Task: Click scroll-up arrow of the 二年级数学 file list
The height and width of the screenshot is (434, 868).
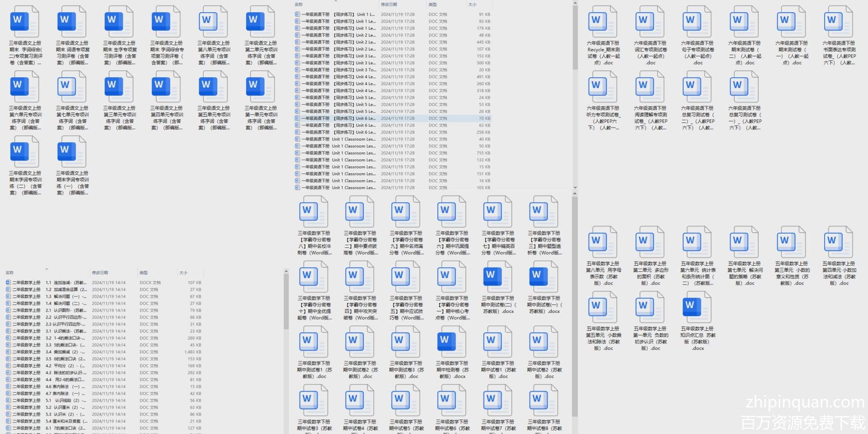Action: click(286, 272)
